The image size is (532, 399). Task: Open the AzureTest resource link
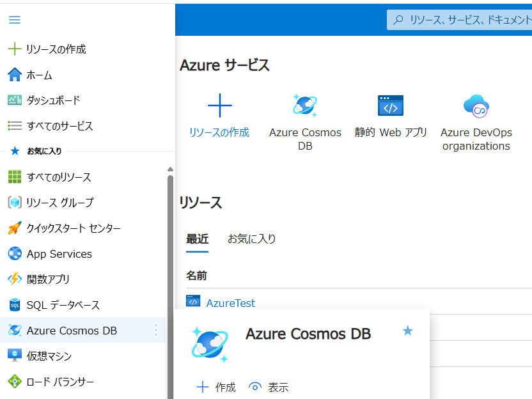pyautogui.click(x=230, y=303)
